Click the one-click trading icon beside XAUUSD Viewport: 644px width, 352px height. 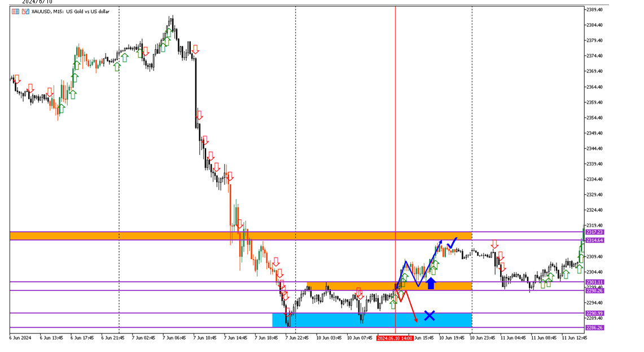[x=25, y=11]
